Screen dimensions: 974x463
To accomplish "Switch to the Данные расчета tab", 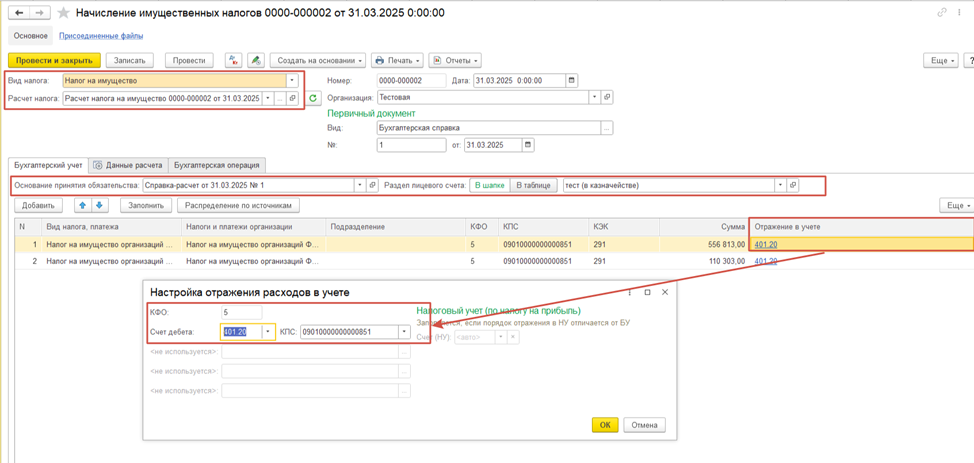I will pos(129,165).
